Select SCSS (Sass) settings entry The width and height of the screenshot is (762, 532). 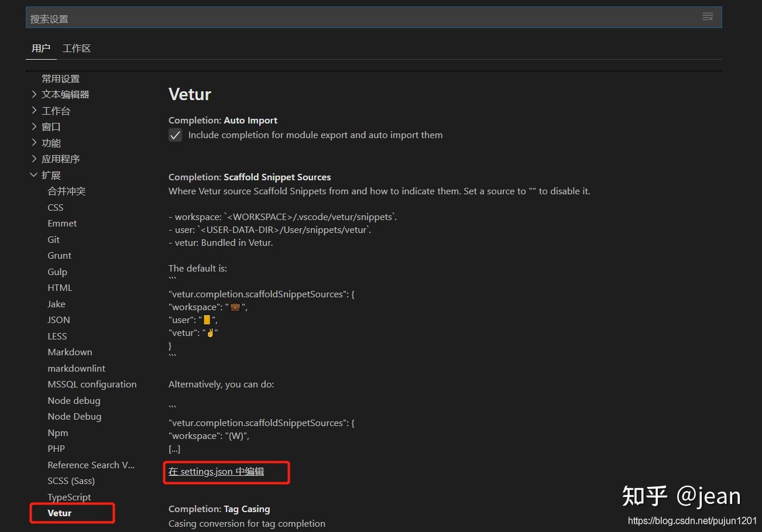[x=71, y=480]
